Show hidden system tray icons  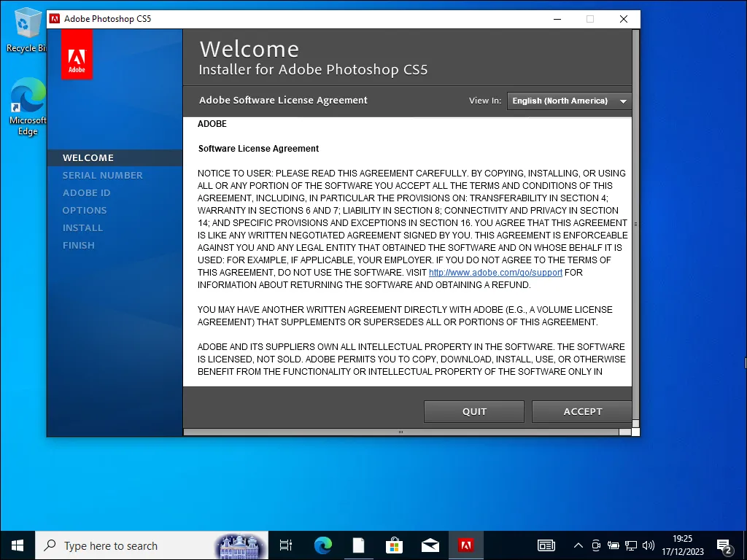click(x=578, y=545)
